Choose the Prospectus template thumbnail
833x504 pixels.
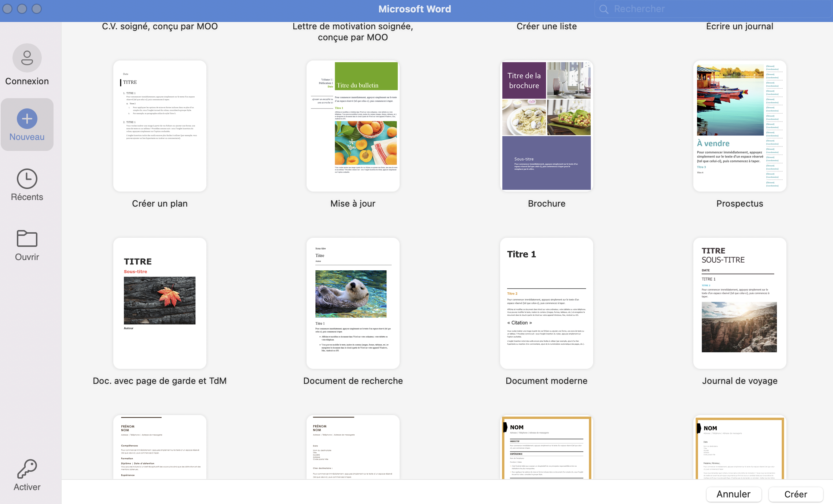[740, 126]
